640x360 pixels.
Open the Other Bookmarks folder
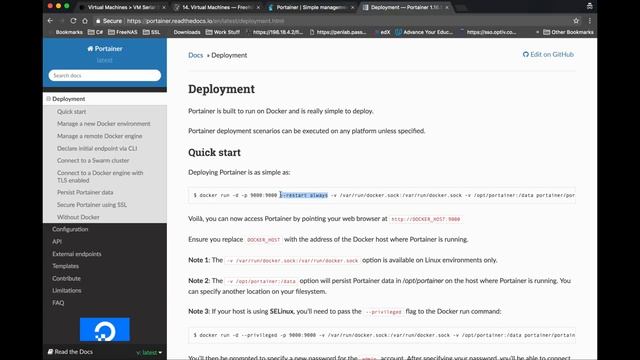click(568, 32)
